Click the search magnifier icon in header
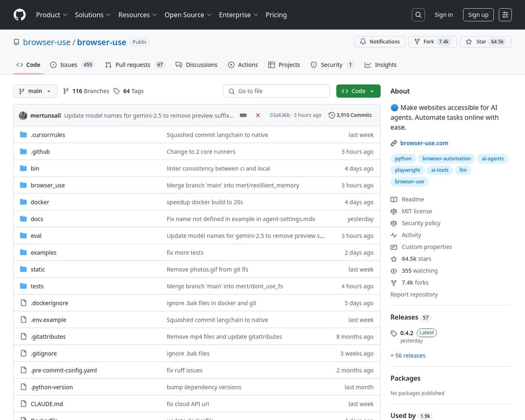This screenshot has width=525, height=420. [x=418, y=15]
